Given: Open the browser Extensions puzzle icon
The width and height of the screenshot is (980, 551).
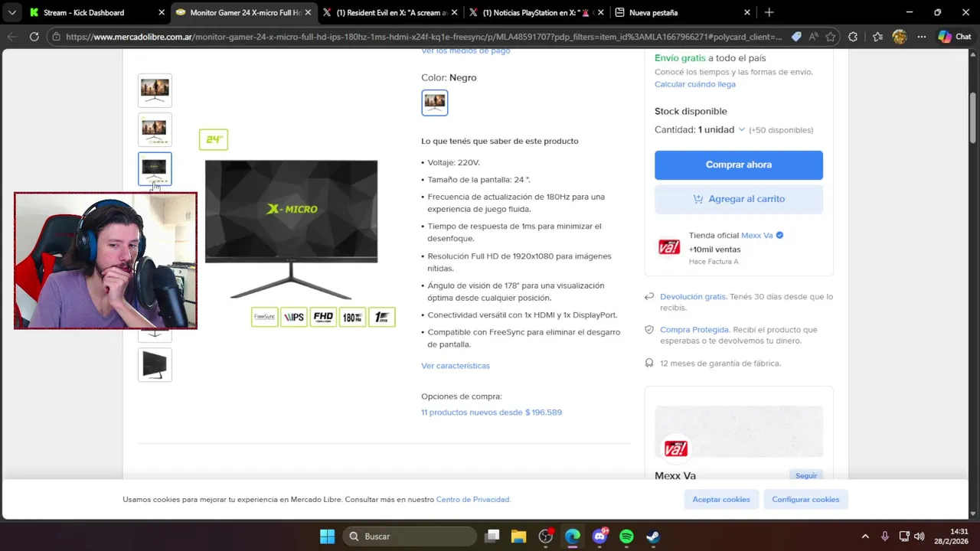Looking at the screenshot, I should coord(853,37).
